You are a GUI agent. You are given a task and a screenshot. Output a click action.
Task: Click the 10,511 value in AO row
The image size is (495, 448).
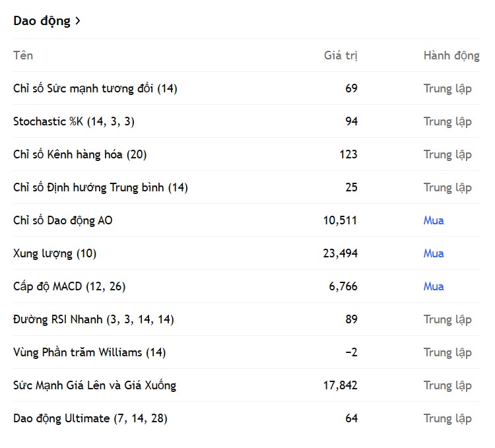point(340,220)
